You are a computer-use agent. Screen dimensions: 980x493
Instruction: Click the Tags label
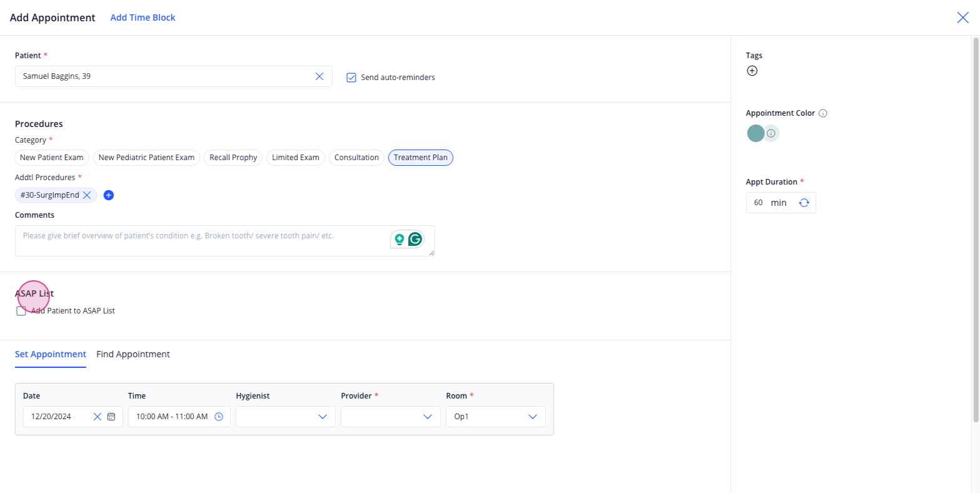(x=754, y=56)
